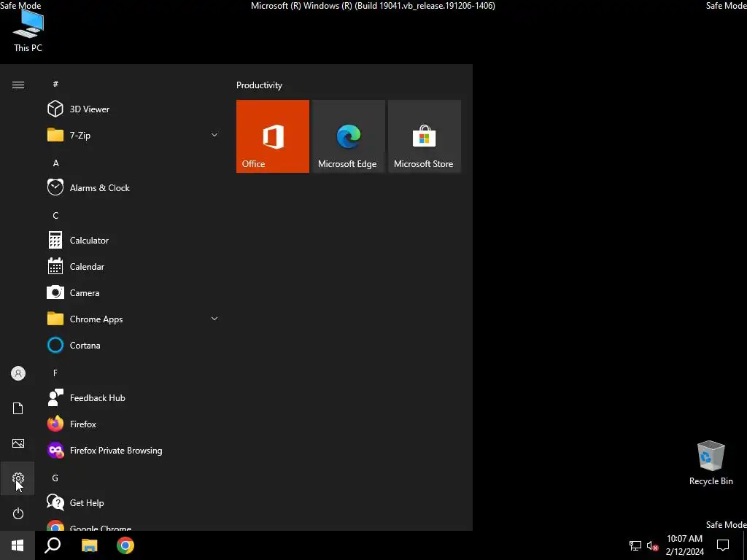This screenshot has width=747, height=560.
Task: Click the Power button in Start sidebar
Action: pos(18,513)
